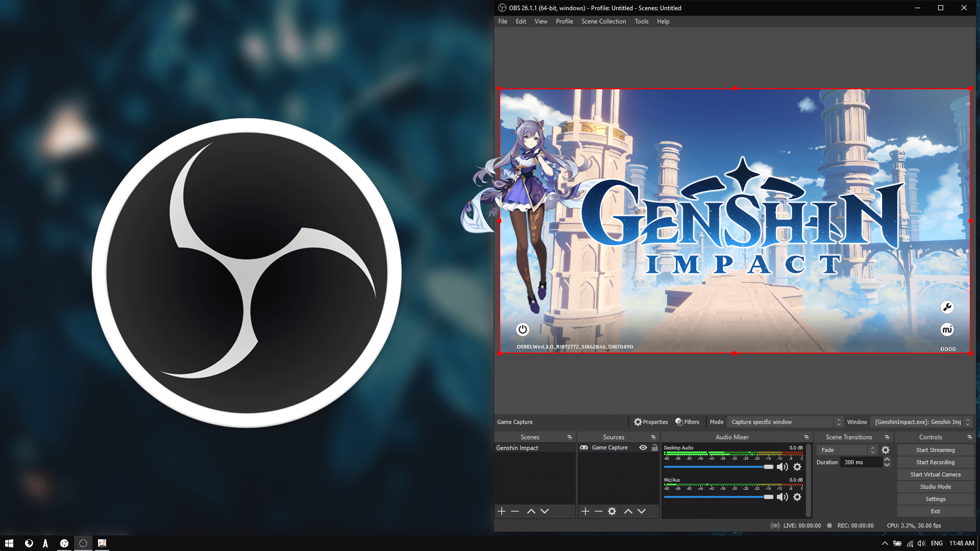Click the power icon in the Genshin preview
This screenshot has height=551, width=980.
523,330
